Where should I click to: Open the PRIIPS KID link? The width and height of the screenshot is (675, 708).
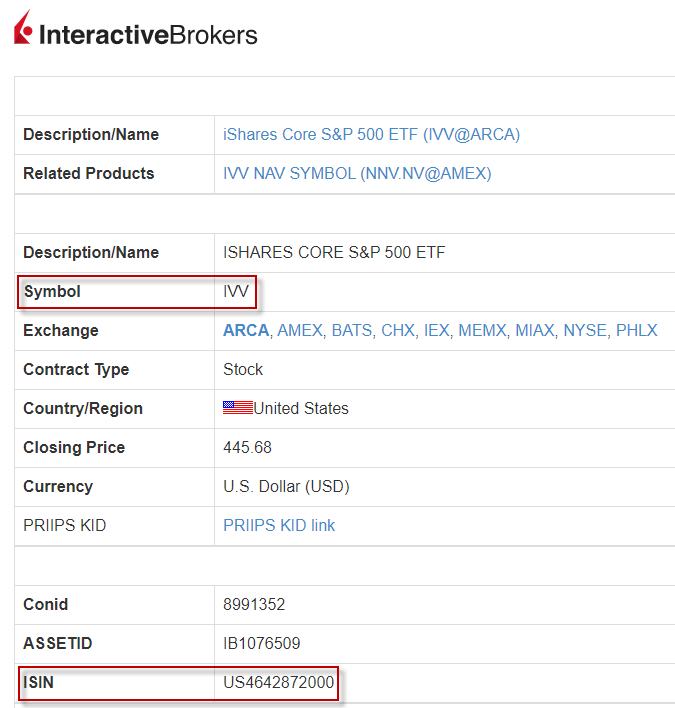coord(279,526)
